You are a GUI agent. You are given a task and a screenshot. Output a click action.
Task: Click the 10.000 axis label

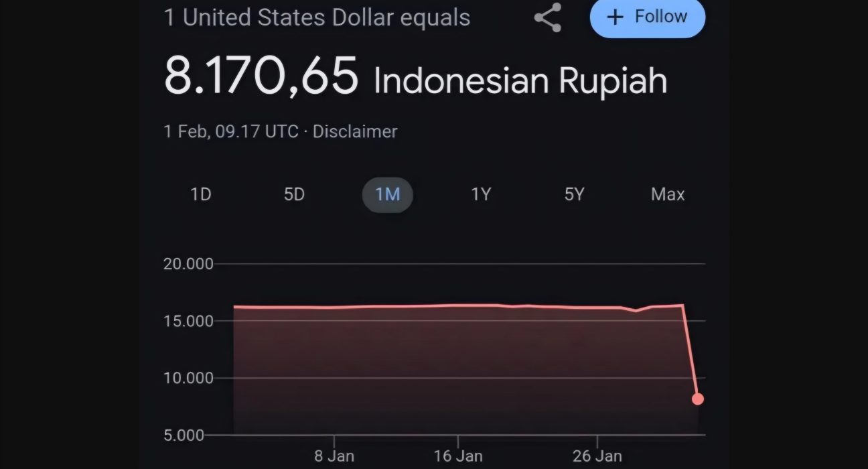pos(188,378)
